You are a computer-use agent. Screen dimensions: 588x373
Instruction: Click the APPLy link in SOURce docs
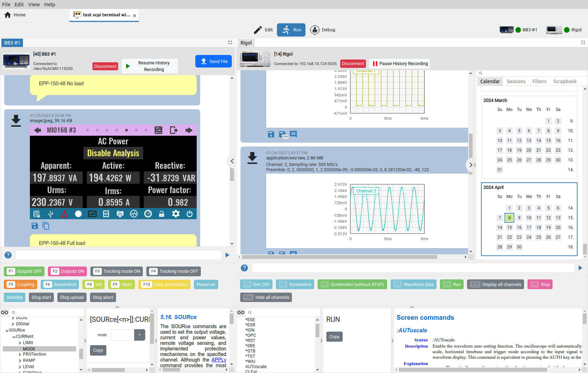[x=219, y=360]
